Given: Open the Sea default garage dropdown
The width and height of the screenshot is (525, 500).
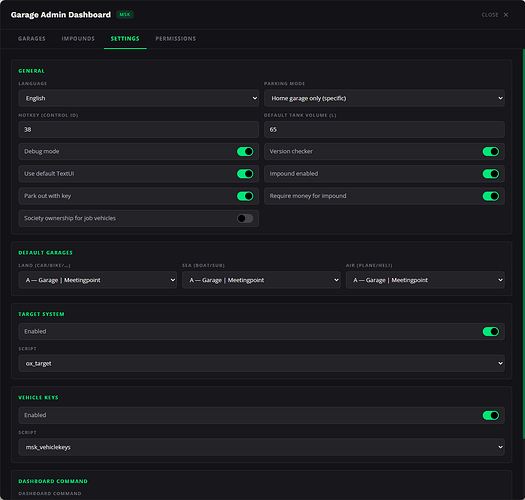Looking at the screenshot, I should (261, 280).
